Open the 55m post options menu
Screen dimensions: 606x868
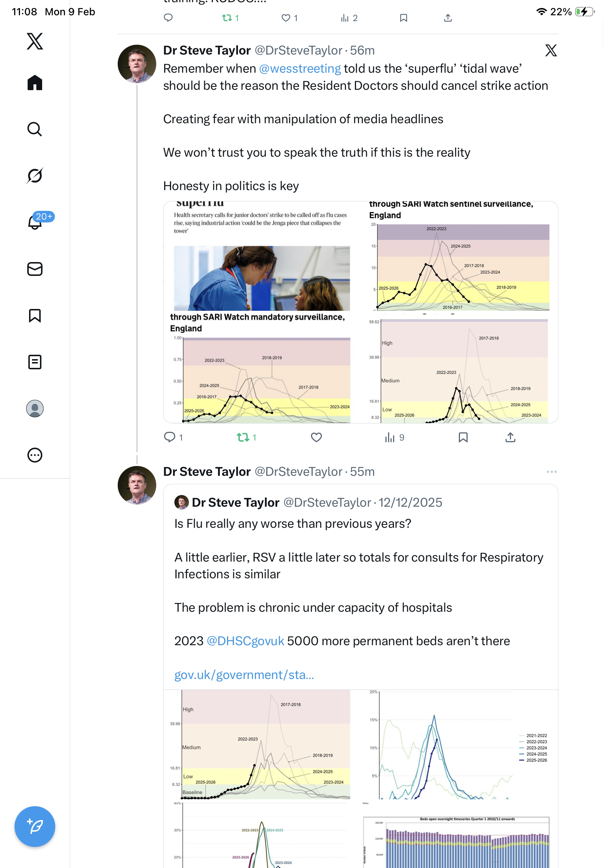click(551, 471)
